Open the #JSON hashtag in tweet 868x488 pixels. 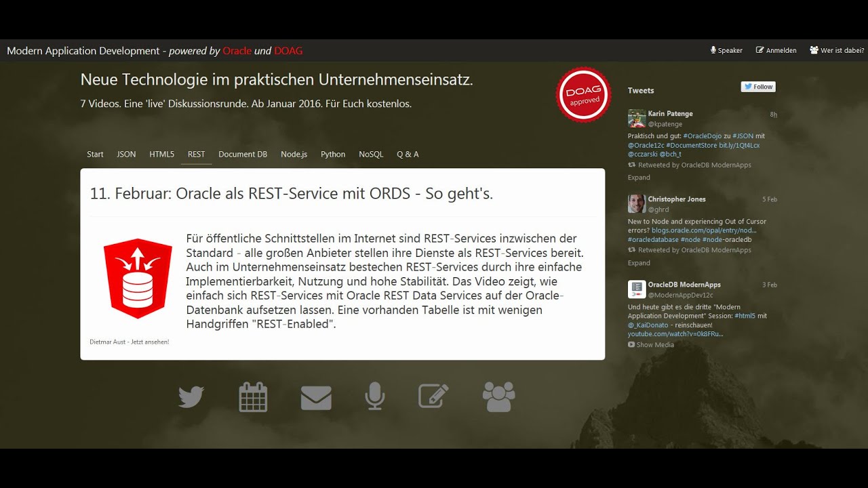743,136
